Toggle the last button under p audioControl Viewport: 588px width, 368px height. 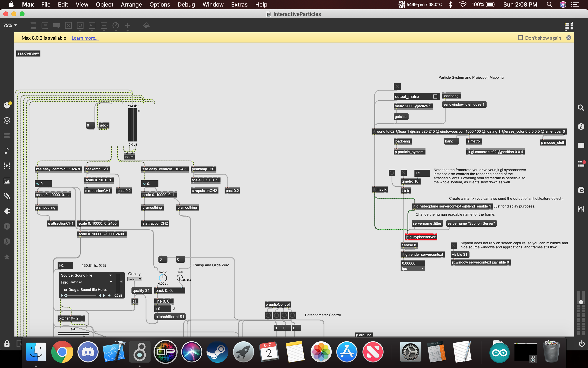click(x=292, y=315)
